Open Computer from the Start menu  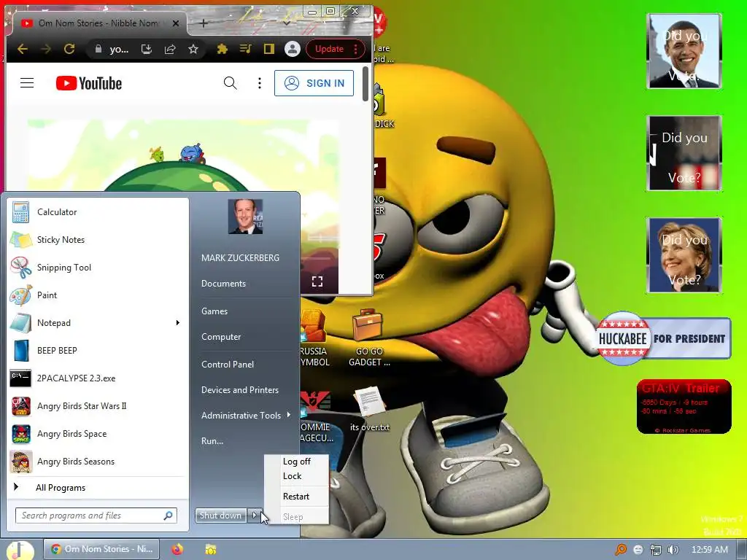pos(221,337)
